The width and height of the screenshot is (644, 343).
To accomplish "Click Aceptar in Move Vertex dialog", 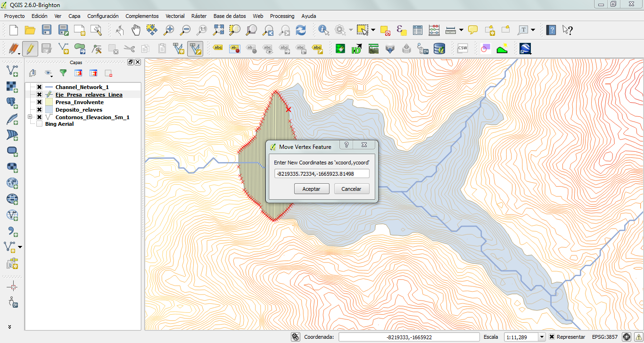I will click(311, 189).
